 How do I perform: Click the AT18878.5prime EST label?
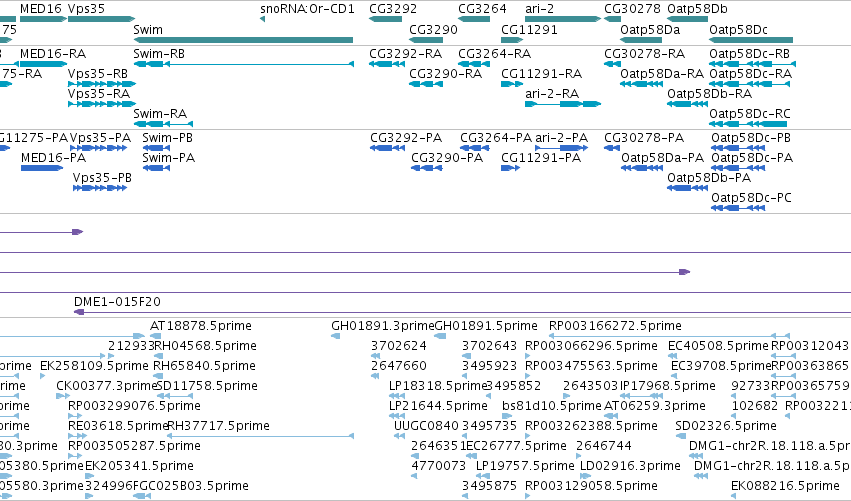coord(201,326)
